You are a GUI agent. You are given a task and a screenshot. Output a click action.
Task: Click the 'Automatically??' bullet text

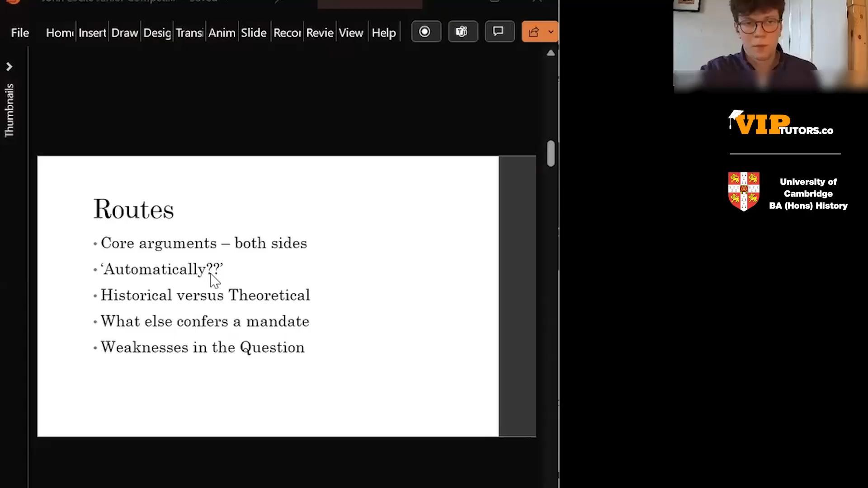point(162,269)
